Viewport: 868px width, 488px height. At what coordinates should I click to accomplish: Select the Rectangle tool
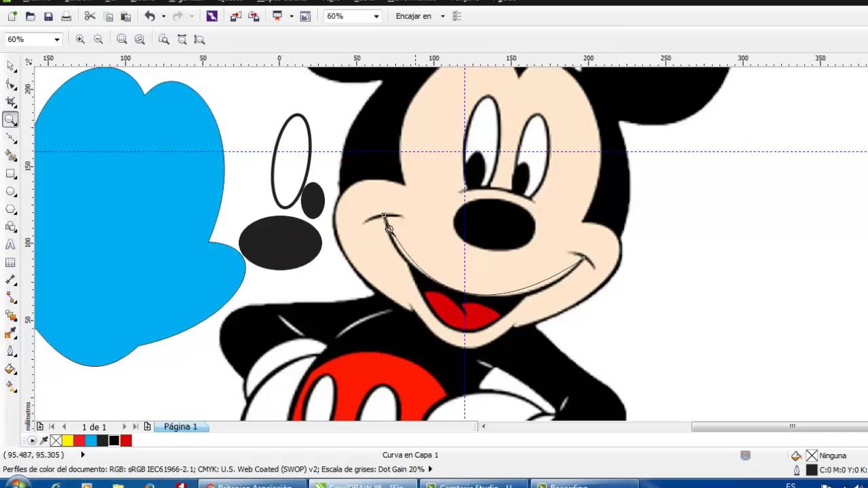point(11,174)
